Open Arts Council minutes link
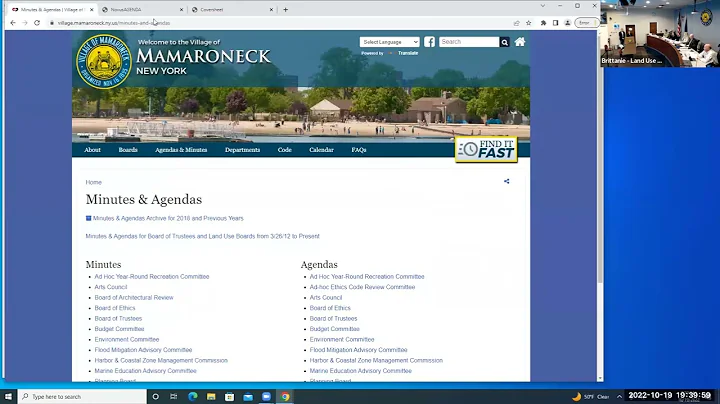Image resolution: width=720 pixels, height=404 pixels. (111, 287)
